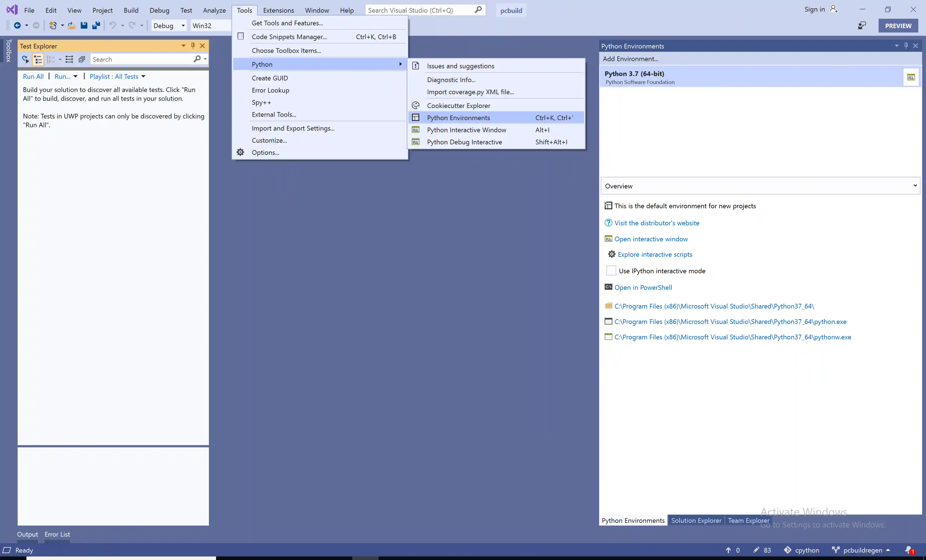Image resolution: width=926 pixels, height=560 pixels.
Task: Click the Navigate Backward arrow icon
Action: pyautogui.click(x=17, y=26)
